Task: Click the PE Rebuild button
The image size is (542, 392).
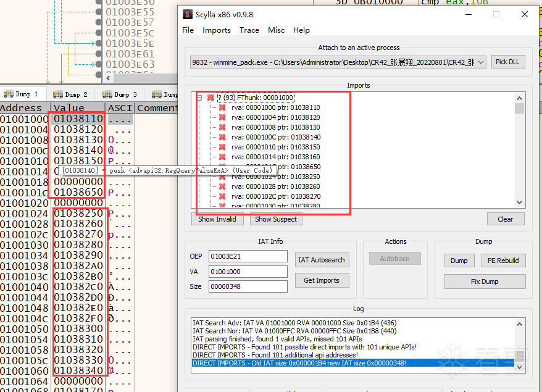Action: (x=503, y=261)
